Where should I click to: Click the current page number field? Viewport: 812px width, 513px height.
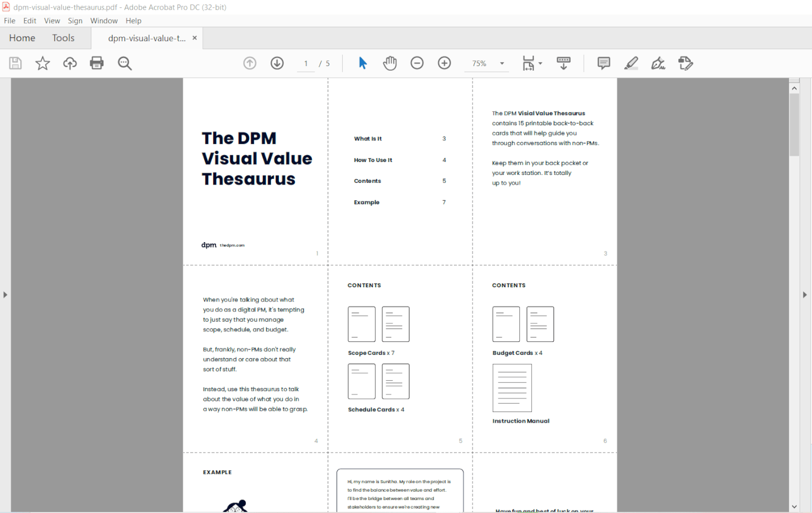pyautogui.click(x=306, y=64)
